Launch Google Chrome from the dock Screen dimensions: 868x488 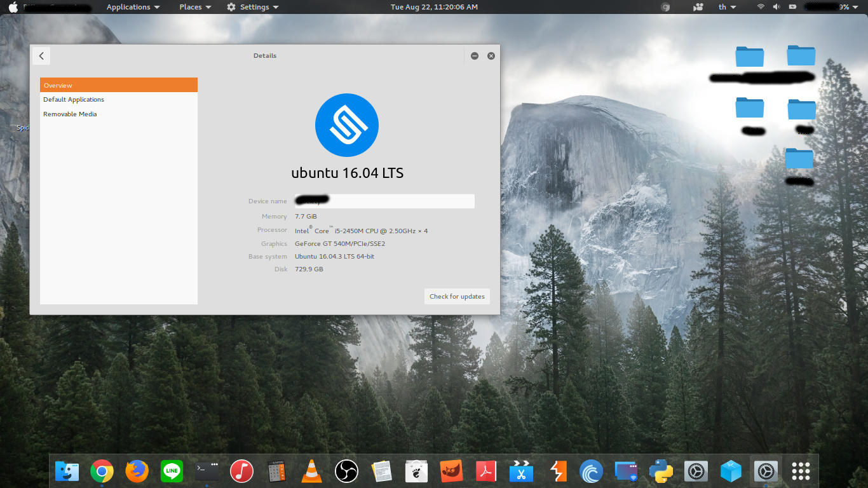pos(102,471)
